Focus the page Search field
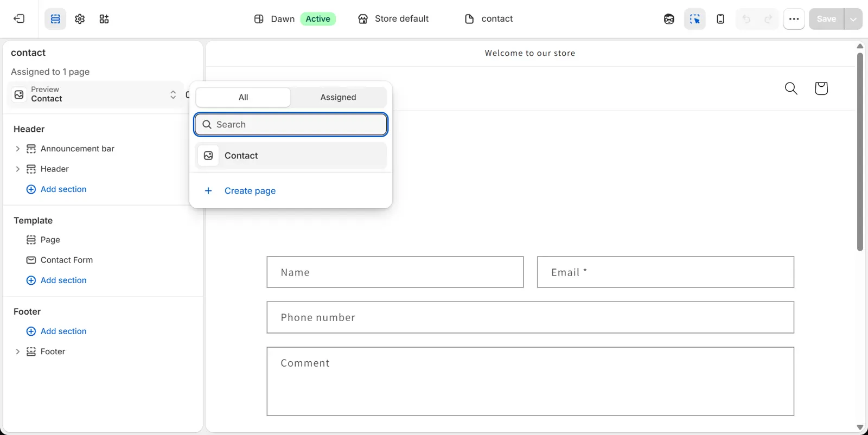868x435 pixels. pyautogui.click(x=291, y=124)
